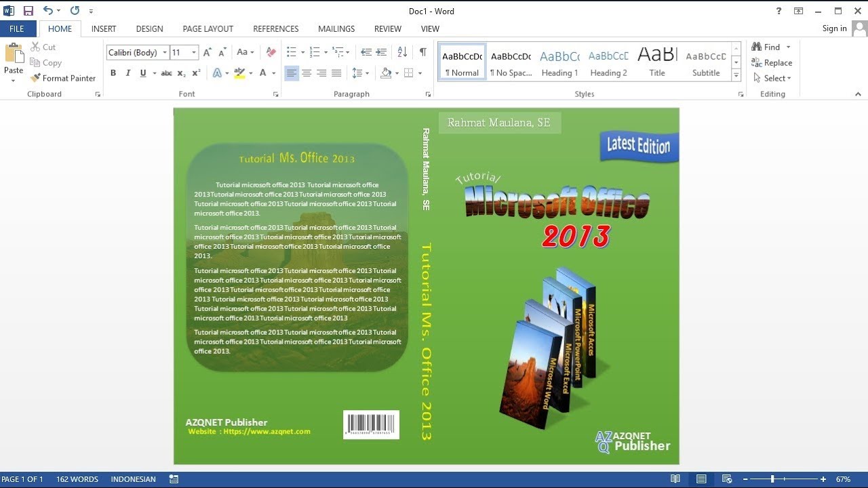Image resolution: width=868 pixels, height=488 pixels.
Task: Toggle underline formatting
Action: [143, 73]
